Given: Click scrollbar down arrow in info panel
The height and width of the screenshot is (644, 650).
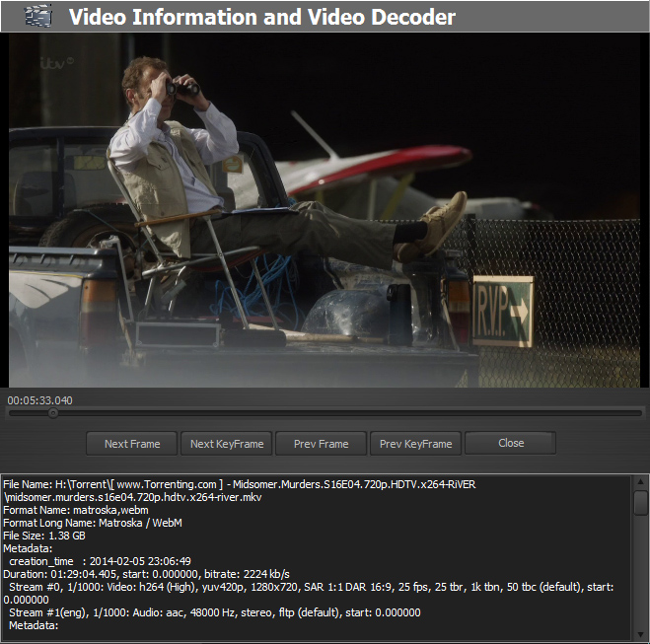Looking at the screenshot, I should 640,634.
